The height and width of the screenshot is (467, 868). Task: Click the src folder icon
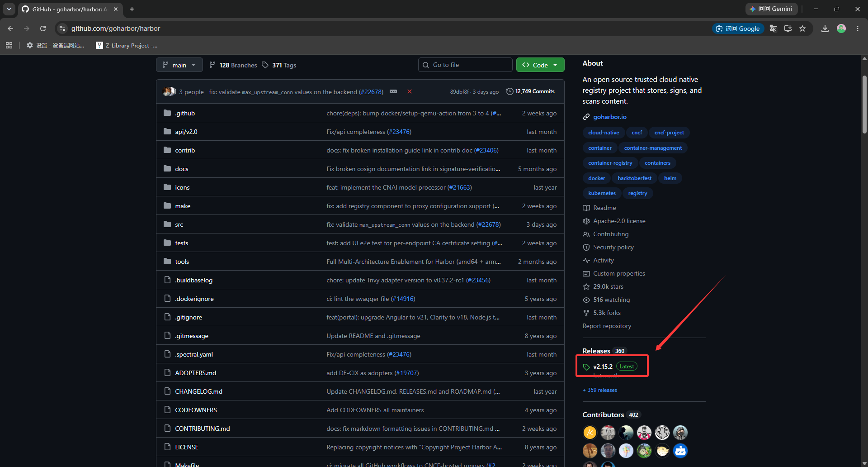click(167, 224)
